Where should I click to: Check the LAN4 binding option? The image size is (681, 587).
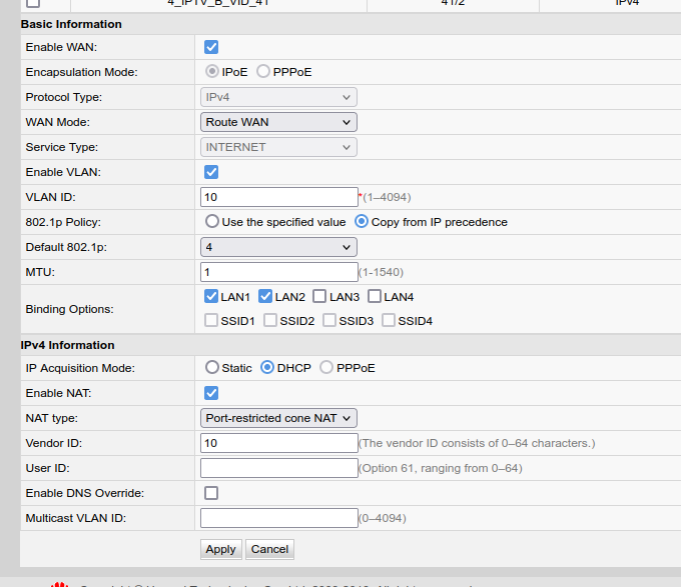tap(374, 297)
